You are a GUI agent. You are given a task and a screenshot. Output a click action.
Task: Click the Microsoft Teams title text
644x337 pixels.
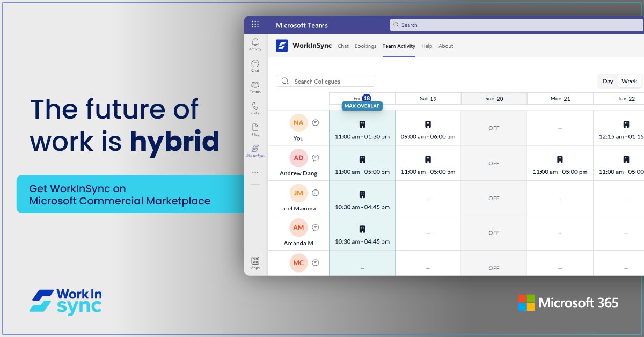[302, 25]
